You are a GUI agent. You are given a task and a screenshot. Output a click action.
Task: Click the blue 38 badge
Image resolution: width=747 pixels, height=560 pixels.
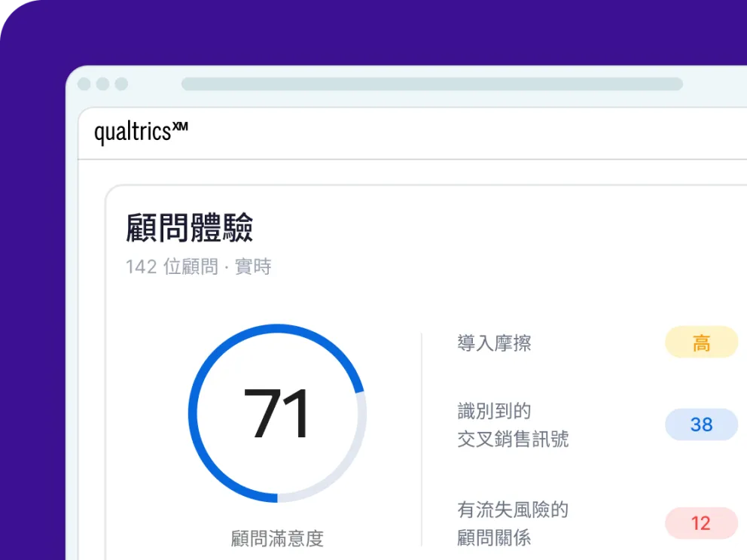[x=701, y=425]
